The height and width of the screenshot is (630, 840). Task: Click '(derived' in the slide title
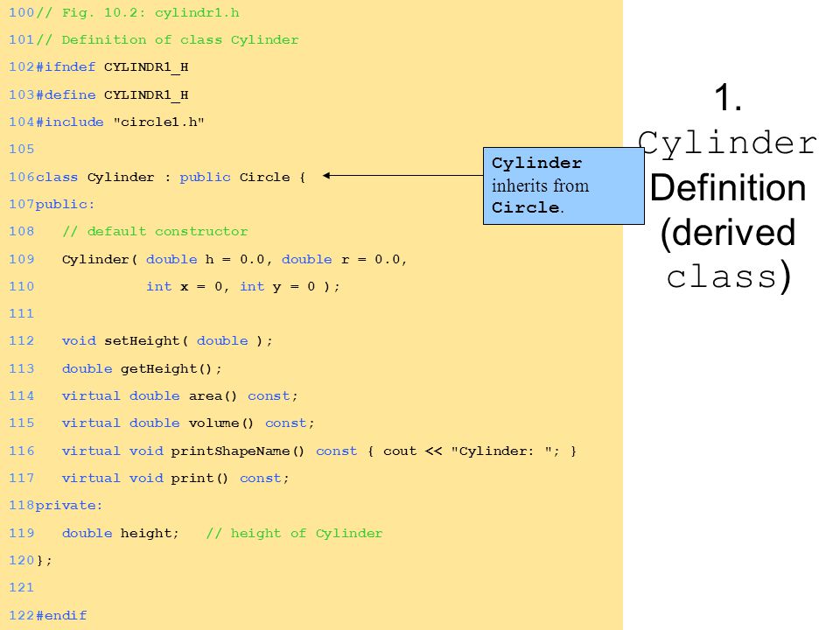point(727,234)
